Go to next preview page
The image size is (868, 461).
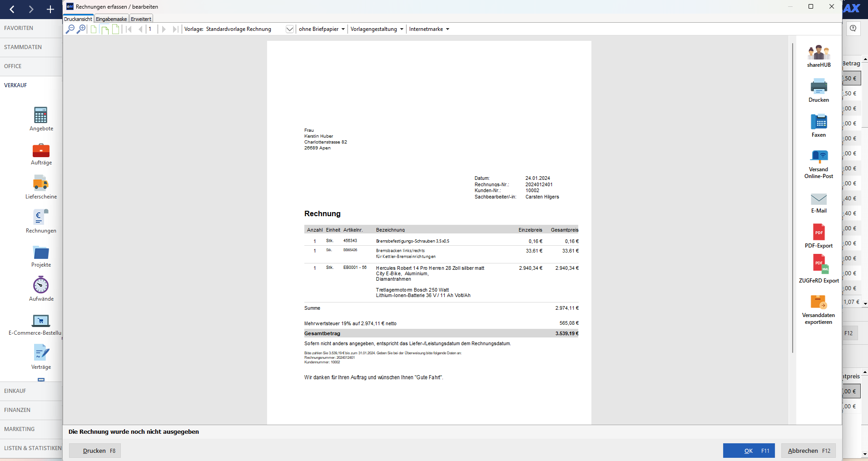pos(164,29)
